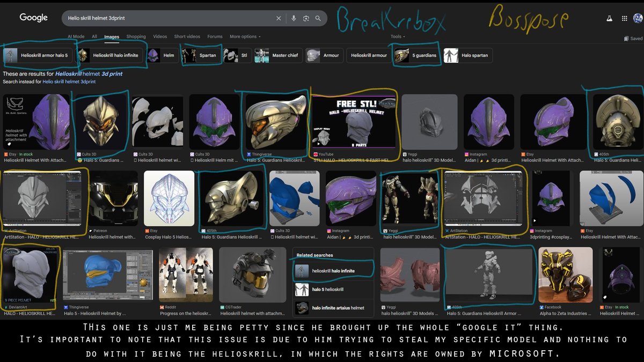Click 'Alpha to Zeta Industries' caption text

(566, 313)
